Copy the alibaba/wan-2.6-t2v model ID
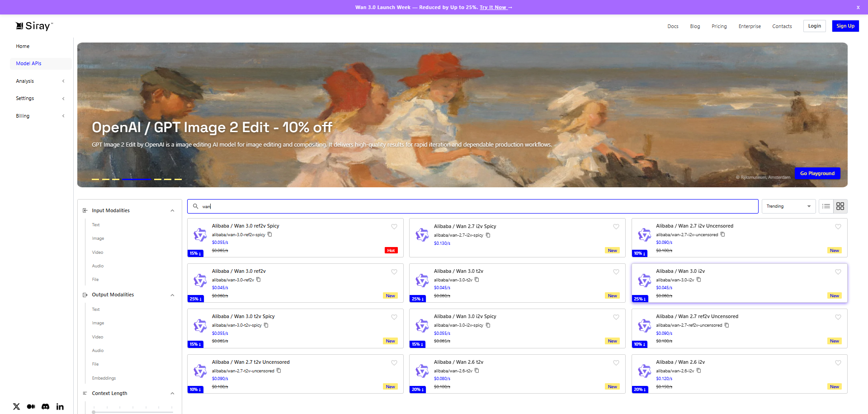The width and height of the screenshot is (868, 414). coord(477,371)
